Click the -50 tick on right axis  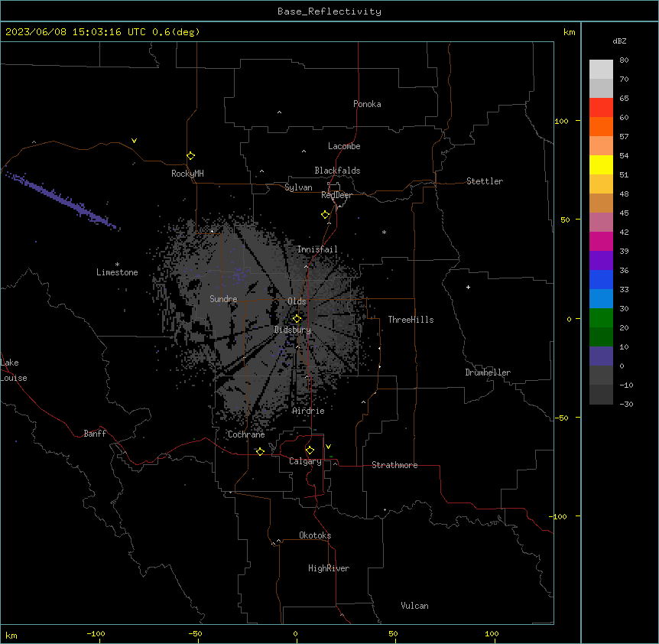click(561, 418)
